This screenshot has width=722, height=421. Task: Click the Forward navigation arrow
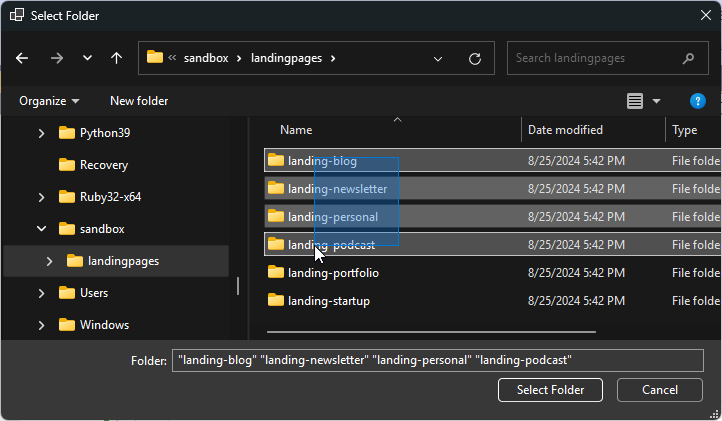(x=56, y=58)
